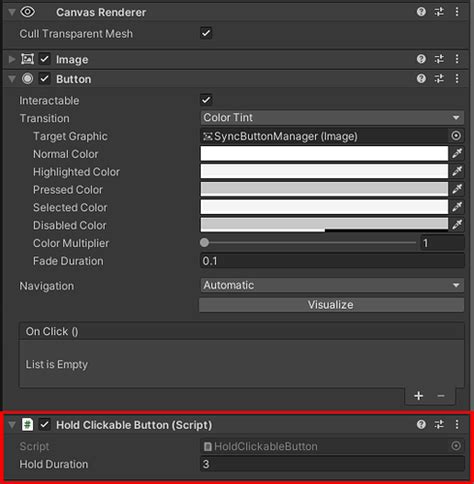Screen dimensions: 474x484
Task: Click the Color Multiplier label
Action: coord(71,243)
